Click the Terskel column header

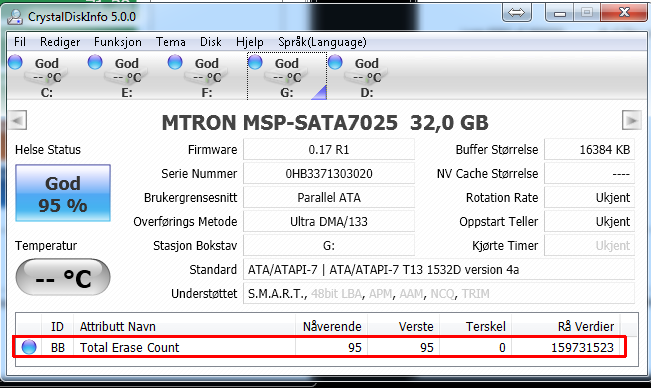(475, 326)
